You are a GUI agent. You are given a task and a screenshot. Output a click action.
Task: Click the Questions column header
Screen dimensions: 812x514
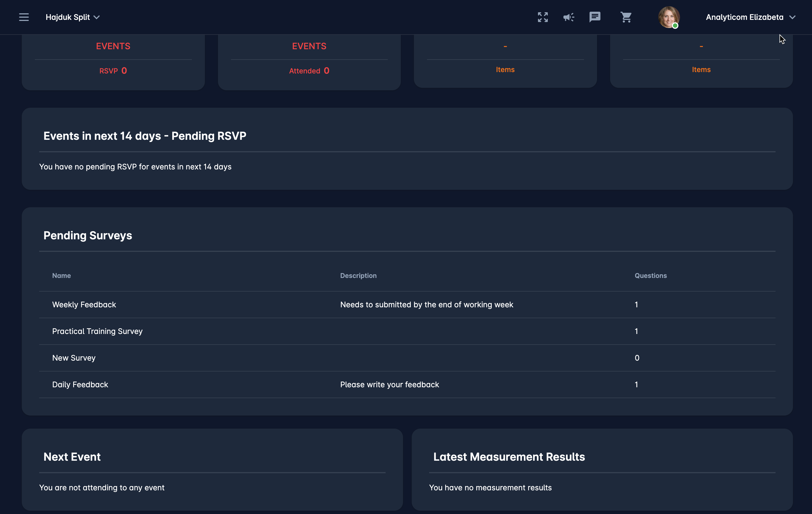650,276
